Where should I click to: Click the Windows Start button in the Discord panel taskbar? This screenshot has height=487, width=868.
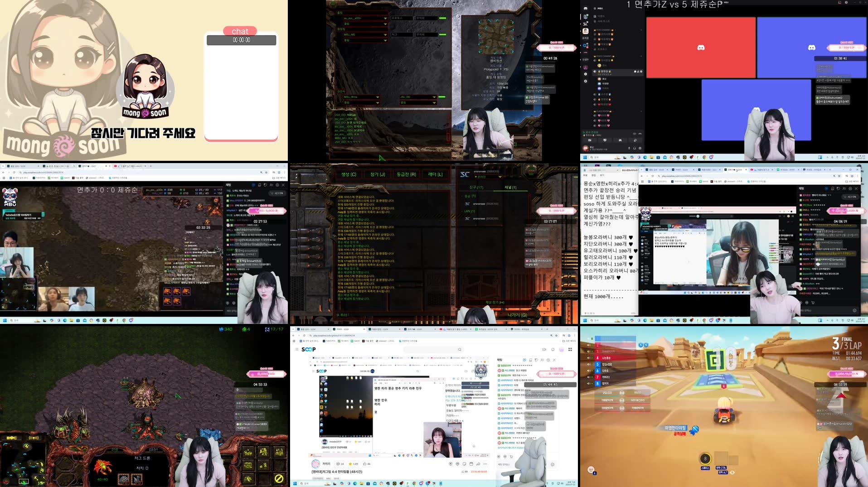click(585, 157)
